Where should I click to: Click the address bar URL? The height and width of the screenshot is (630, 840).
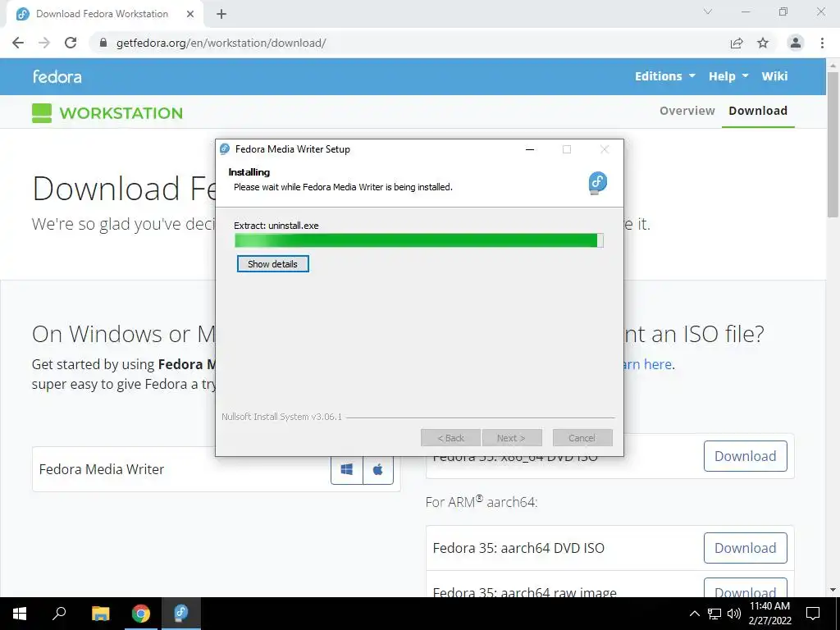(x=221, y=43)
